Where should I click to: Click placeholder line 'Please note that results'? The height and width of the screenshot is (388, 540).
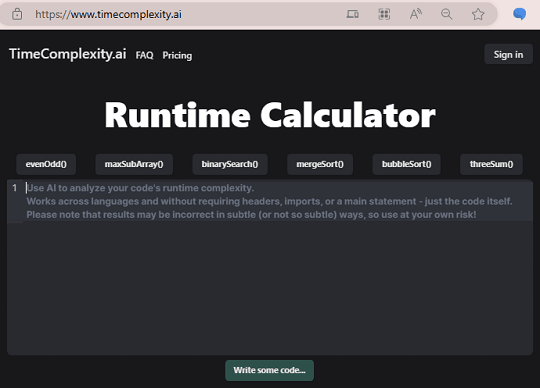[251, 215]
